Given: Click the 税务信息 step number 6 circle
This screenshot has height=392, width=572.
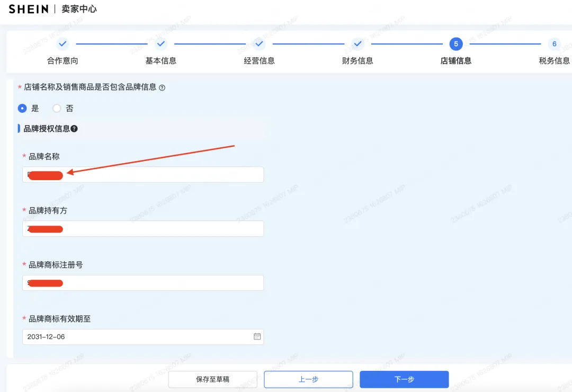Looking at the screenshot, I should (554, 44).
